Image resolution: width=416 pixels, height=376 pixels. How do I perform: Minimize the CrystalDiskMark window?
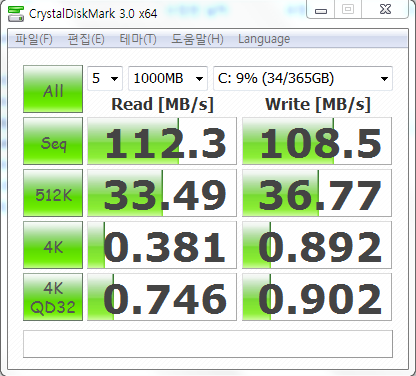point(321,10)
